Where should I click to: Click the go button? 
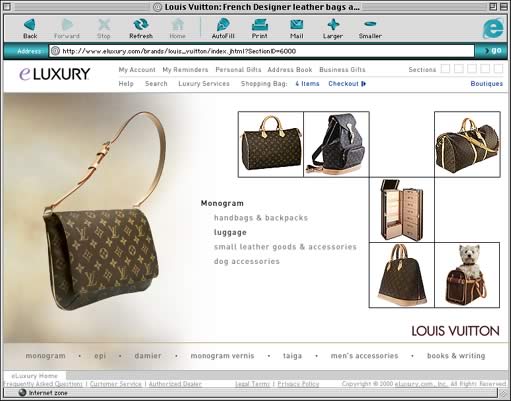(x=493, y=51)
